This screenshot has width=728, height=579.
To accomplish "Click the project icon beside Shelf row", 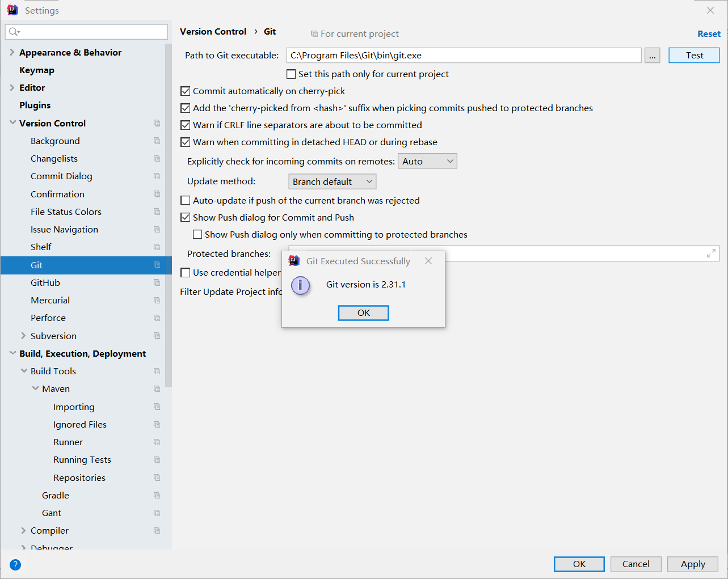I will coord(157,247).
